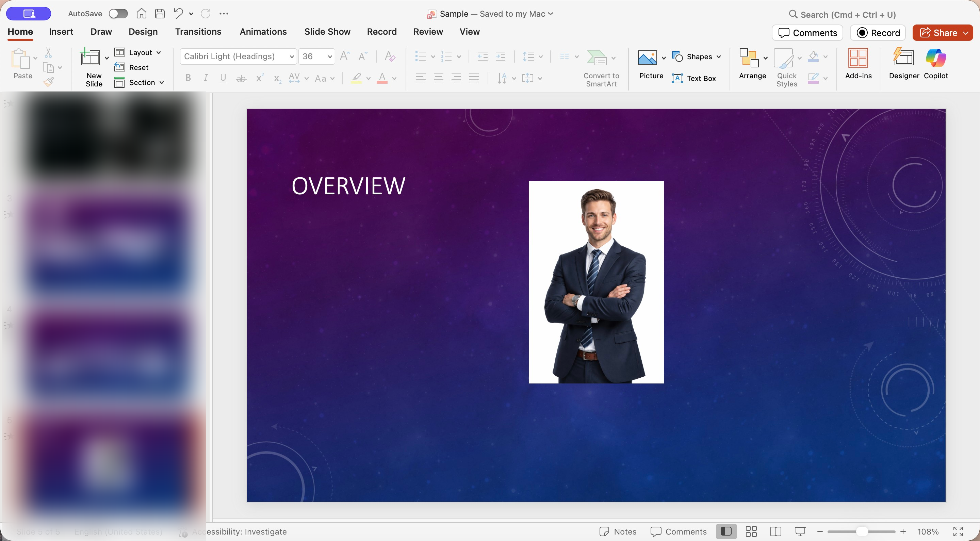Toggle the AutoSave switch
The height and width of the screenshot is (541, 980).
coord(118,14)
